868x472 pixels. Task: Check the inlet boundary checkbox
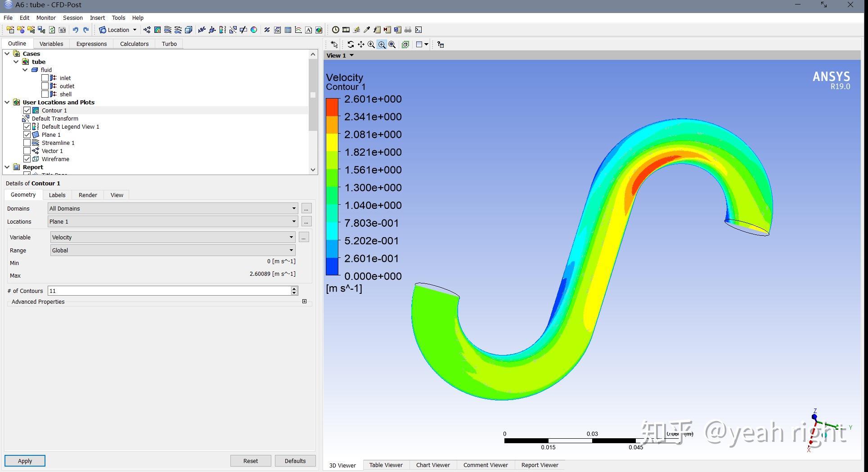coord(45,78)
